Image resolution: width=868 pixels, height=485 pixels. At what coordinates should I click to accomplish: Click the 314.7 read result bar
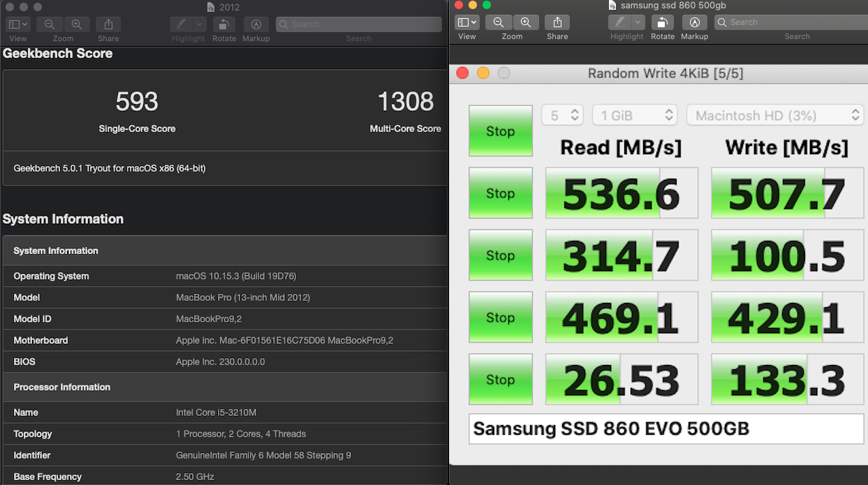click(621, 255)
